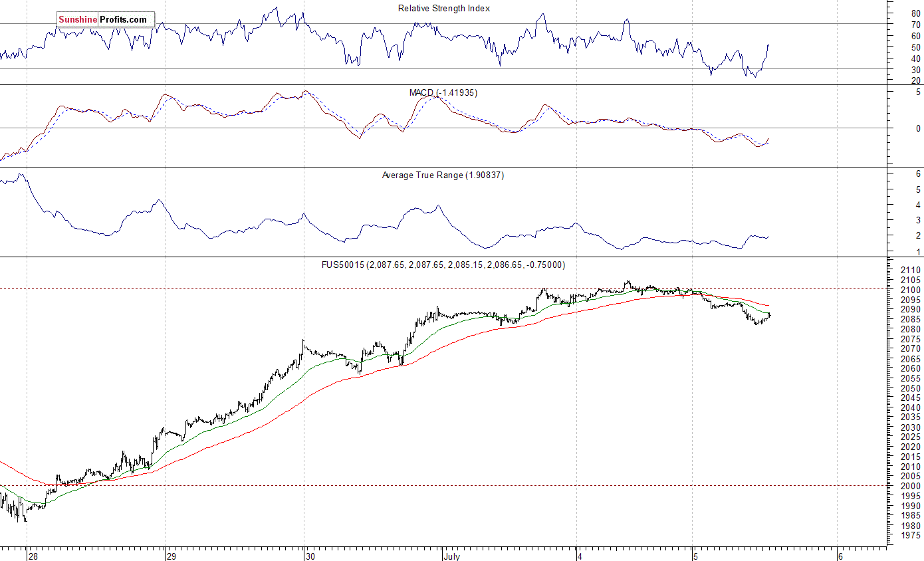Click the 2100 price axis label
The image size is (924, 561).
(x=911, y=290)
